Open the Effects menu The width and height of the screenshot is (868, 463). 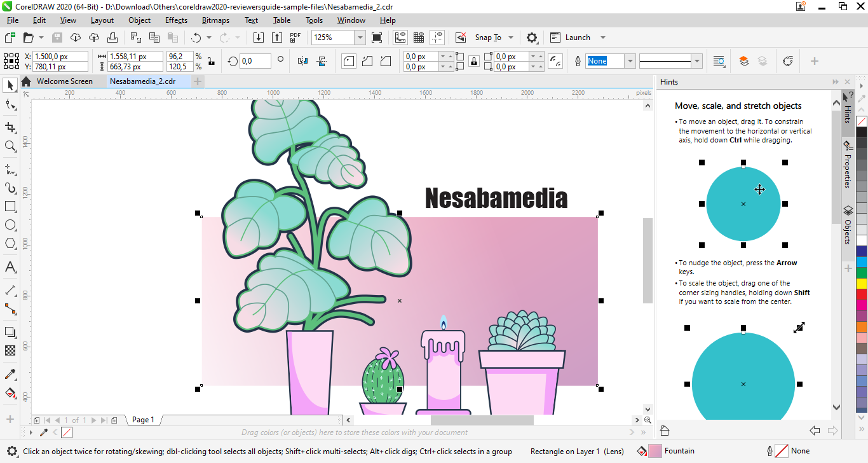(176, 20)
